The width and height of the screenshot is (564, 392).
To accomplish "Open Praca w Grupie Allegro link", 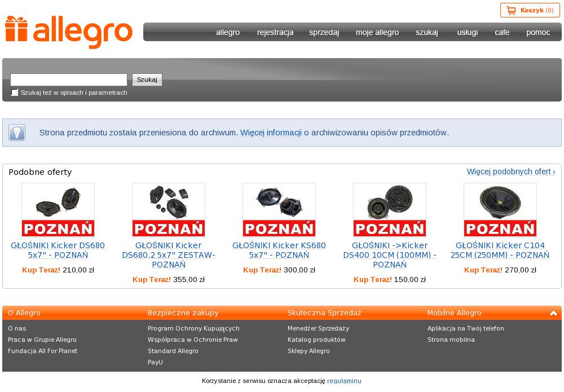I will tap(42, 340).
